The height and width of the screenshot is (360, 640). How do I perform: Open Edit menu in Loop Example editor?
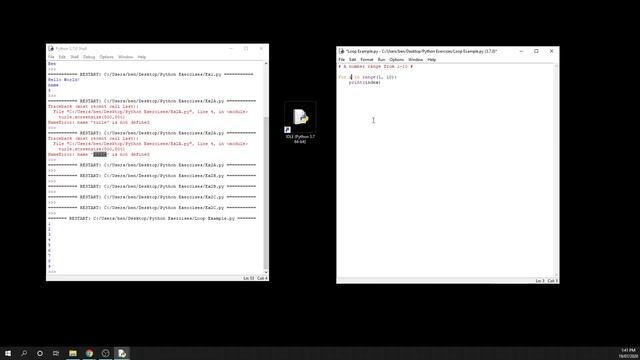pos(353,60)
